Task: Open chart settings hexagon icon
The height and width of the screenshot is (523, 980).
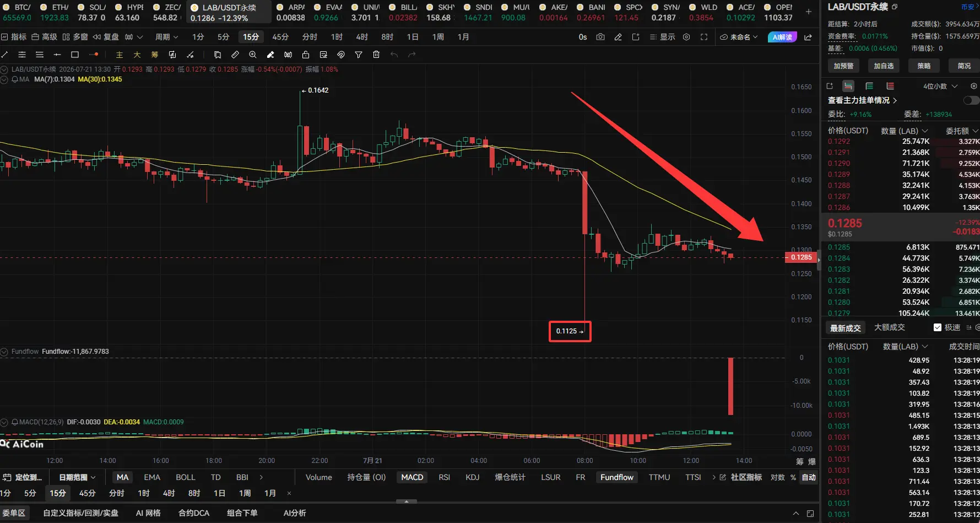Action: tap(686, 37)
